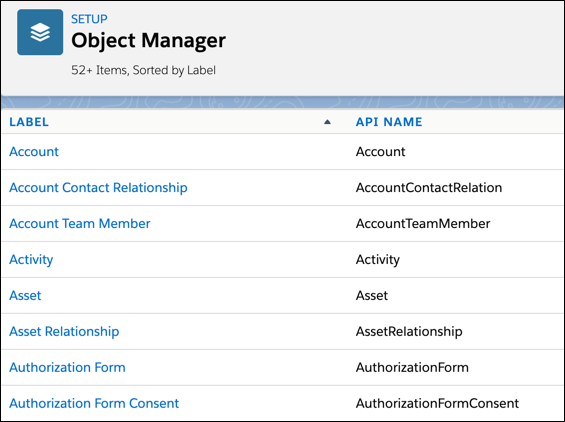The height and width of the screenshot is (422, 565).
Task: Open the Asset object link
Action: (x=25, y=296)
